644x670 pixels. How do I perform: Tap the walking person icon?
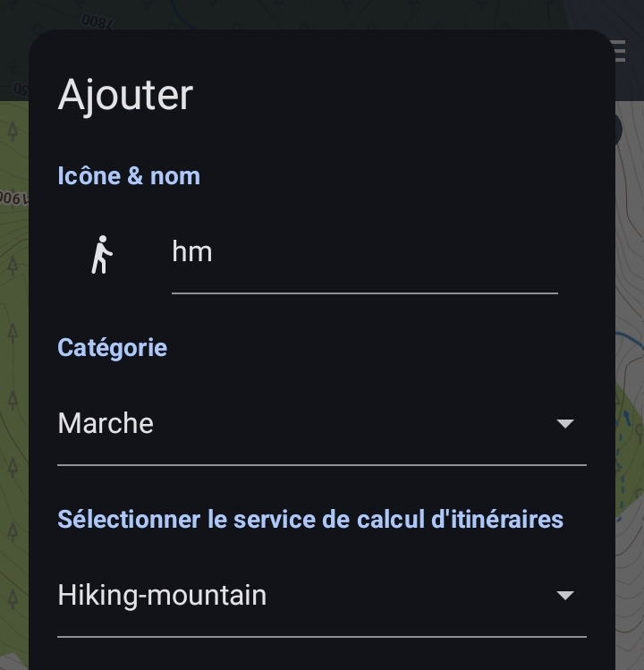click(103, 255)
